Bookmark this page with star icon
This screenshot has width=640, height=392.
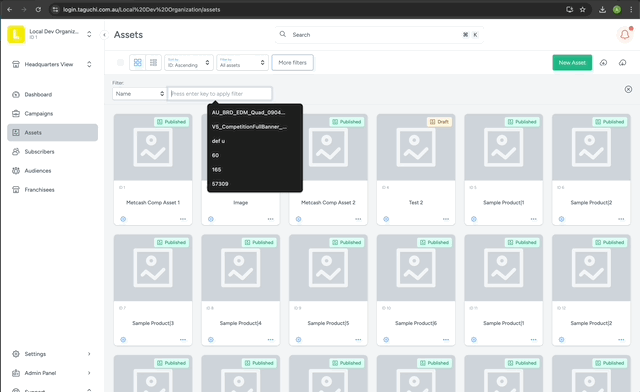click(582, 9)
